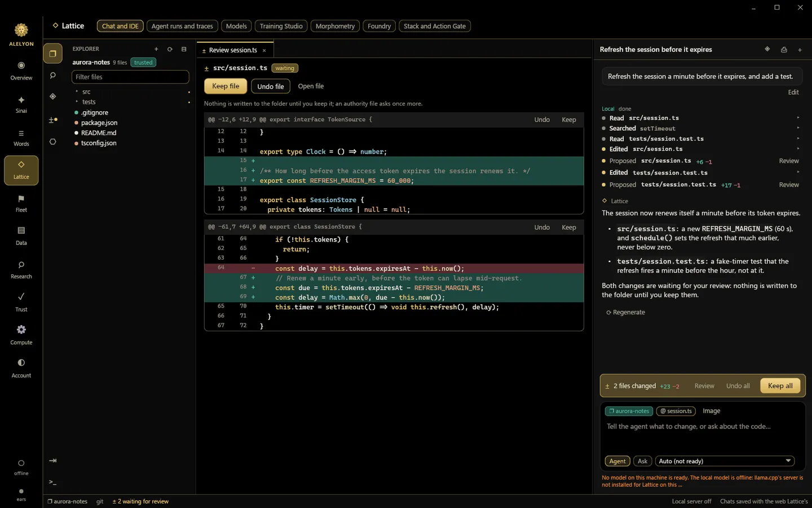Open the Compute gear icon
The width and height of the screenshot is (812, 508).
point(21,330)
